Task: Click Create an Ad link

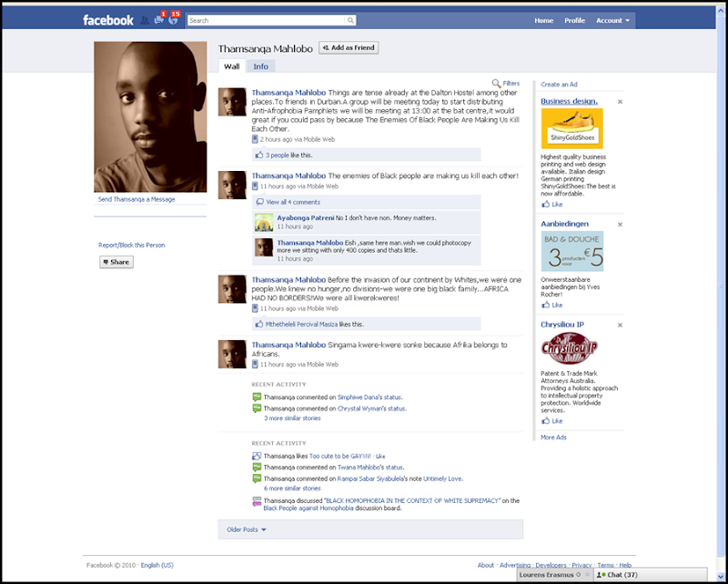Action: [x=559, y=85]
